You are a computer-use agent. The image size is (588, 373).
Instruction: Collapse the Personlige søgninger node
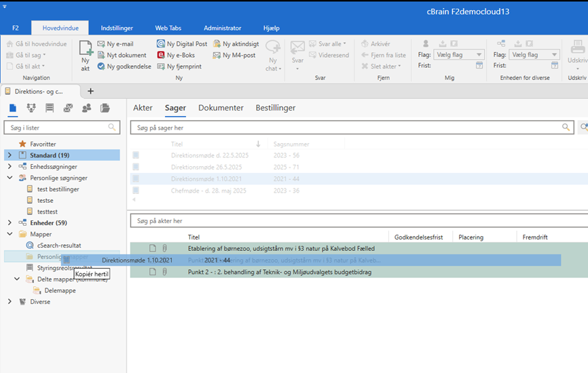tap(10, 178)
